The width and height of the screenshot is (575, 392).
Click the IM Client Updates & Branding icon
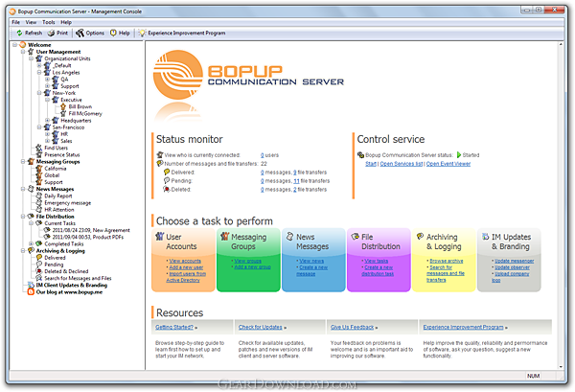coord(31,285)
